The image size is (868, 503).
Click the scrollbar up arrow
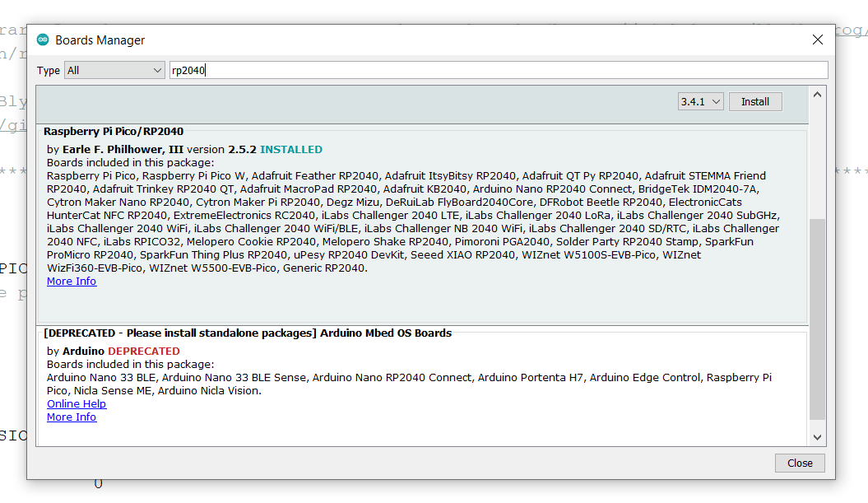[817, 95]
